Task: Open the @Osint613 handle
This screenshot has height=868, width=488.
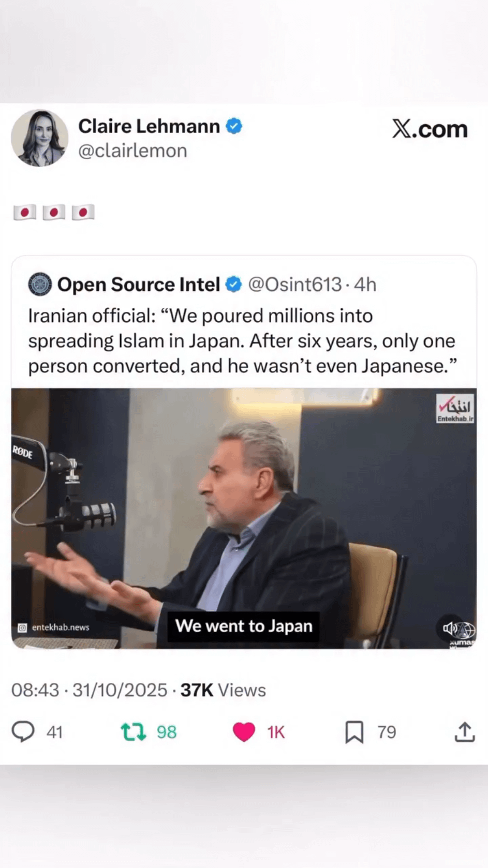Action: pos(295,285)
